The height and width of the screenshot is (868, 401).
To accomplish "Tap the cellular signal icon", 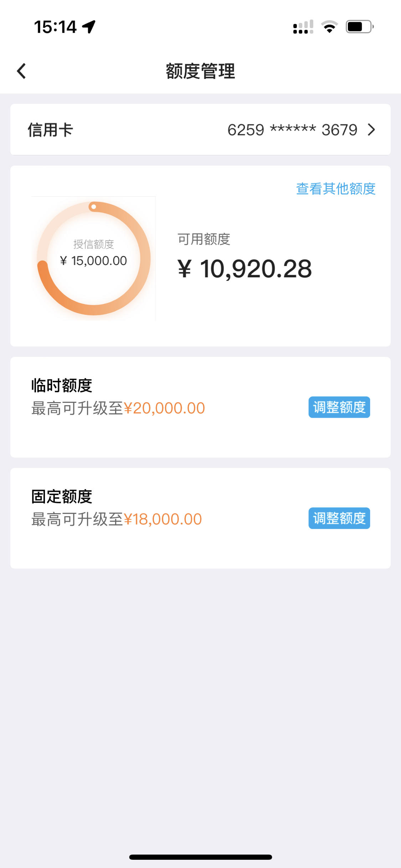I will (x=303, y=27).
